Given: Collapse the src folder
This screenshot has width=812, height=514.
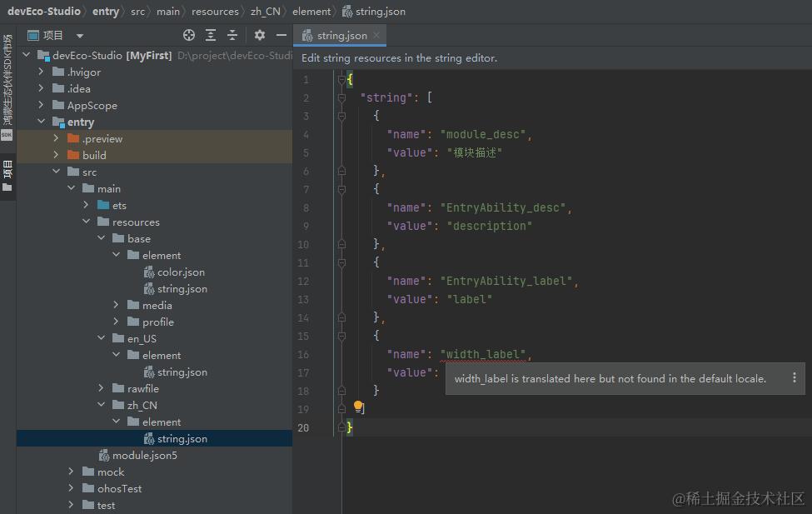Looking at the screenshot, I should click(x=57, y=171).
